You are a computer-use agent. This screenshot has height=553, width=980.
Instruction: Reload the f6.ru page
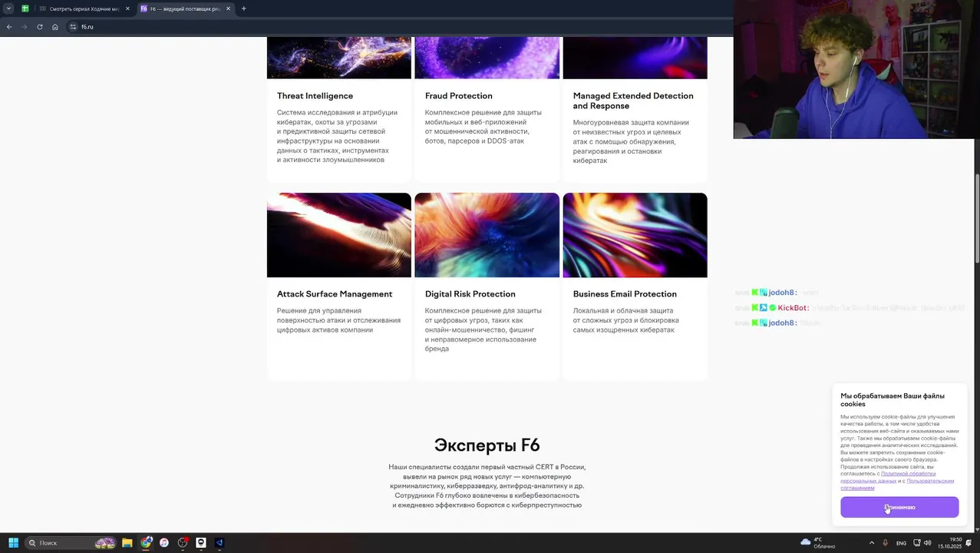coord(40,27)
